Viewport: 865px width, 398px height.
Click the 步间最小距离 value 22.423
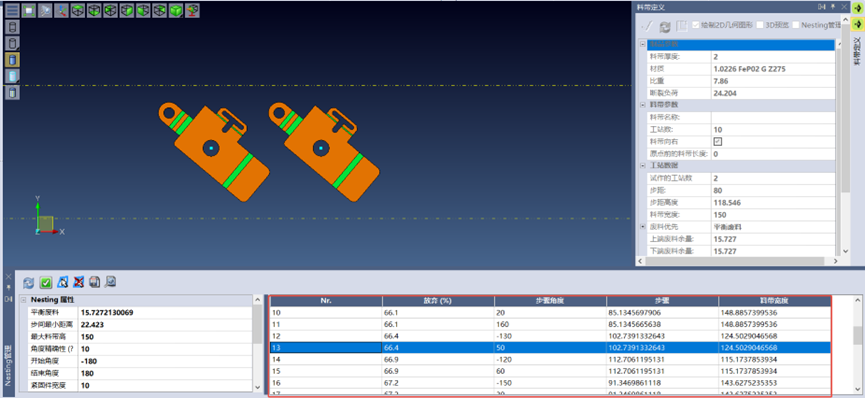pyautogui.click(x=165, y=325)
